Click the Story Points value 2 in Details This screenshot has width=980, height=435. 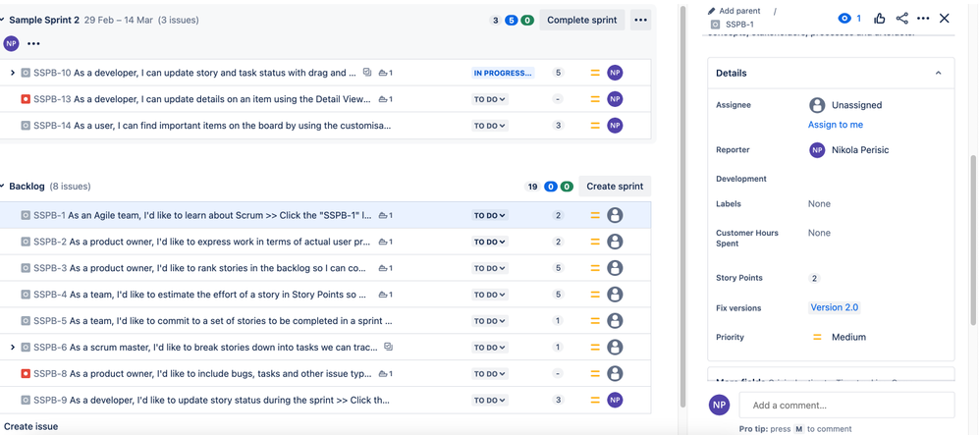click(x=814, y=278)
